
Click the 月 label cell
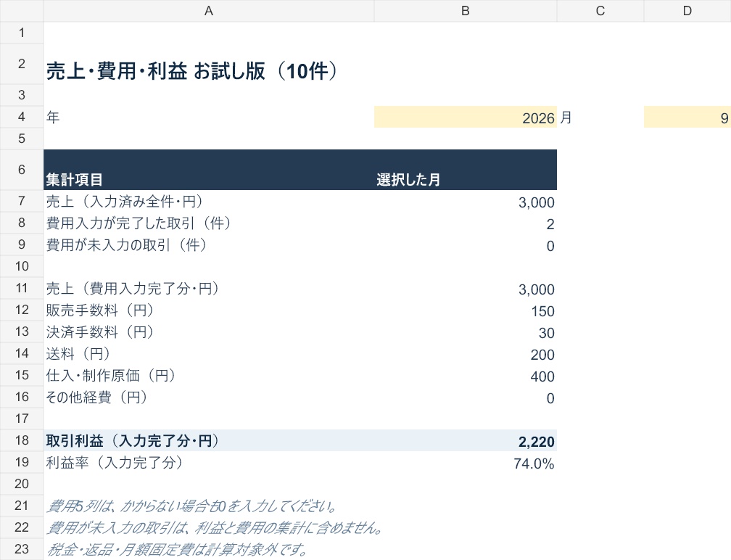[600, 117]
